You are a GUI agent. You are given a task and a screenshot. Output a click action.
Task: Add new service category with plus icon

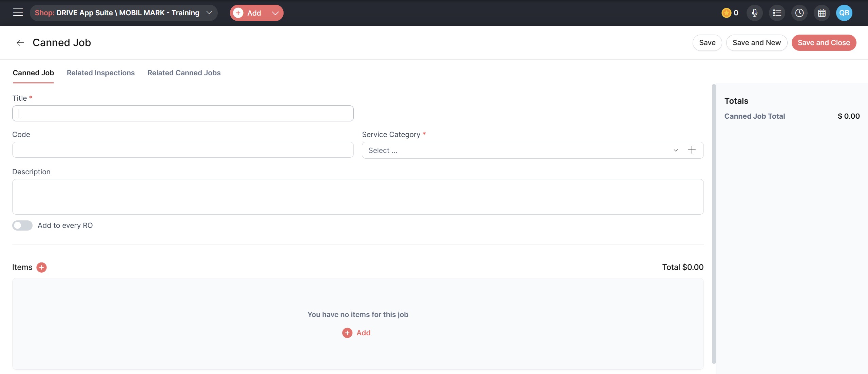[692, 150]
